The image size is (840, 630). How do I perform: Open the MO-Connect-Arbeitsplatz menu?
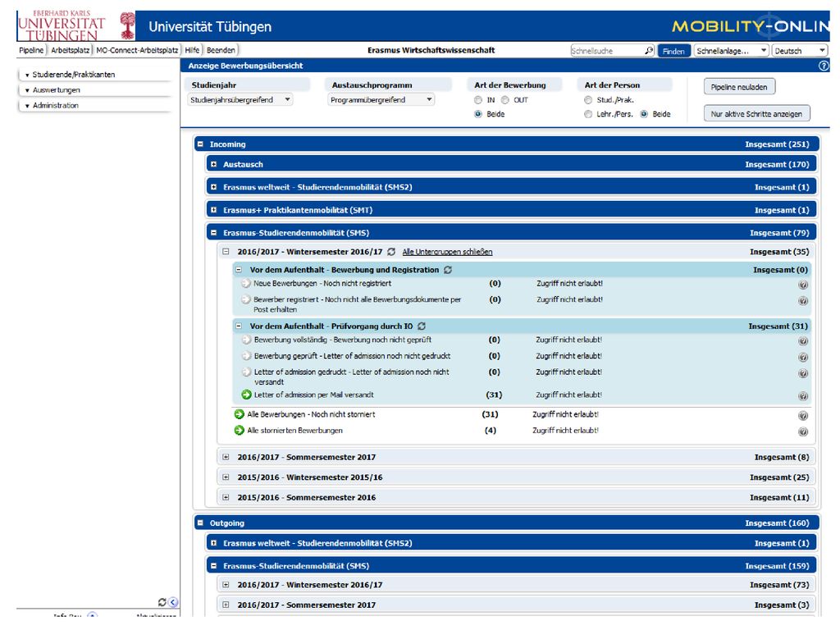[137, 50]
